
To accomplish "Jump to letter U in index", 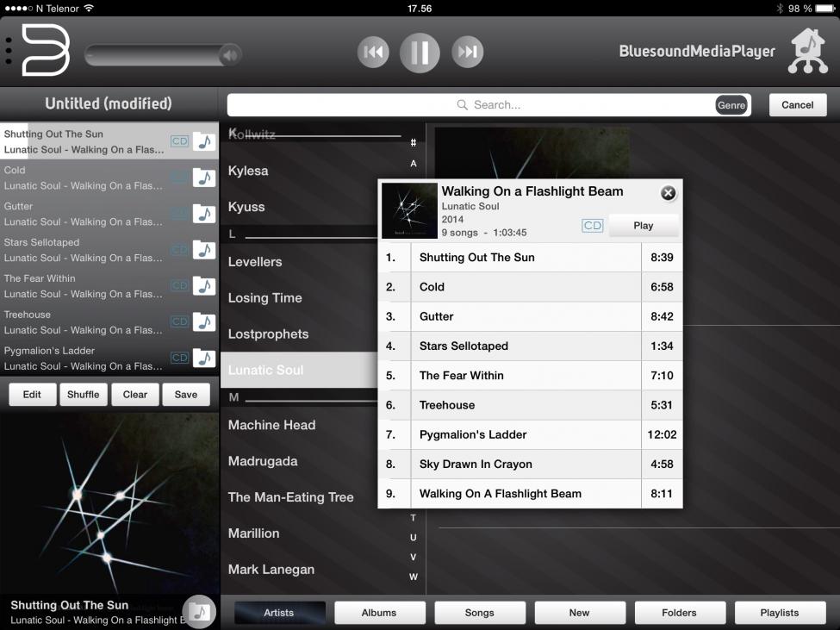I will [413, 537].
